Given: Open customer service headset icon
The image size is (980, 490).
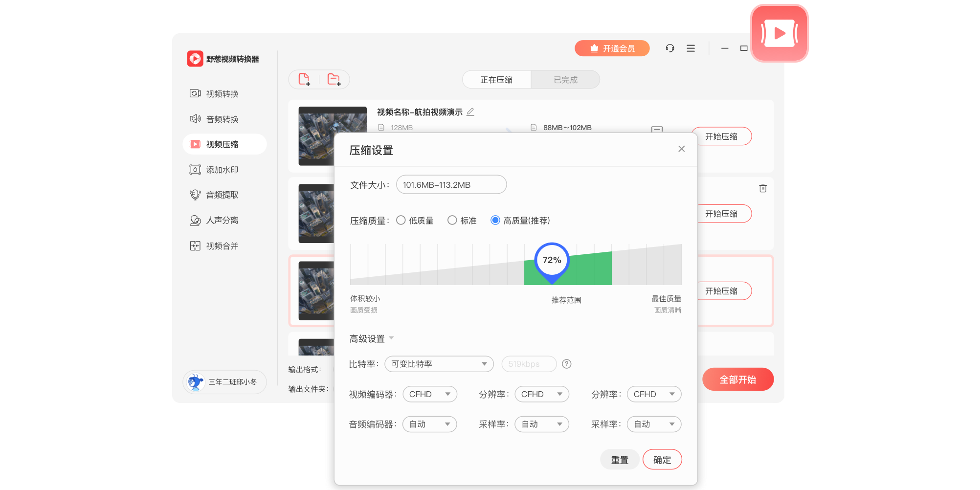Looking at the screenshot, I should click(x=670, y=48).
